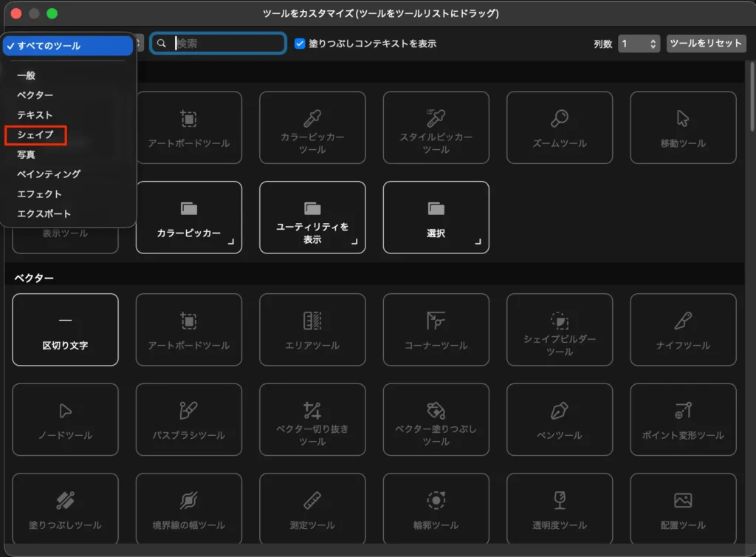Select ベクター in the category dropdown list
This screenshot has width=756, height=557.
[35, 95]
